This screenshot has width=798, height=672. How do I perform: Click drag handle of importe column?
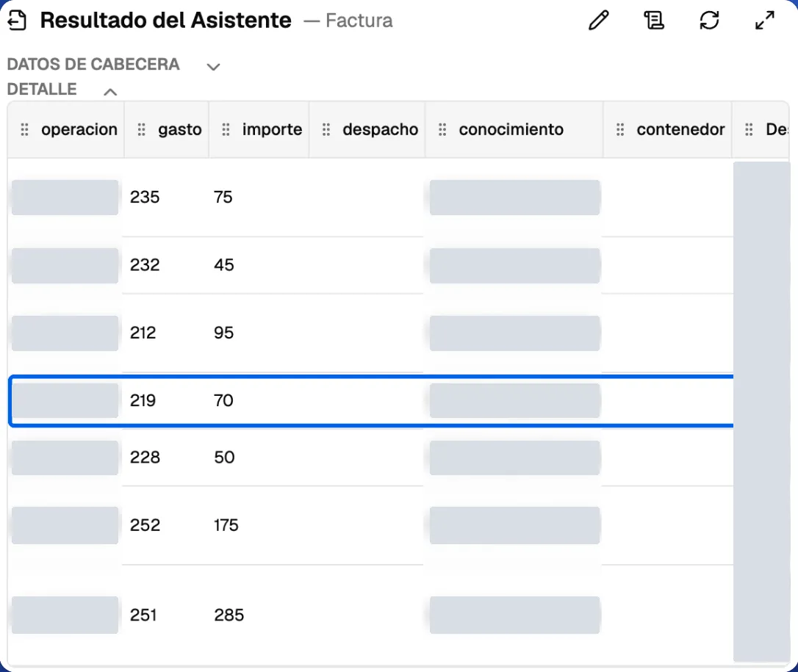(226, 130)
